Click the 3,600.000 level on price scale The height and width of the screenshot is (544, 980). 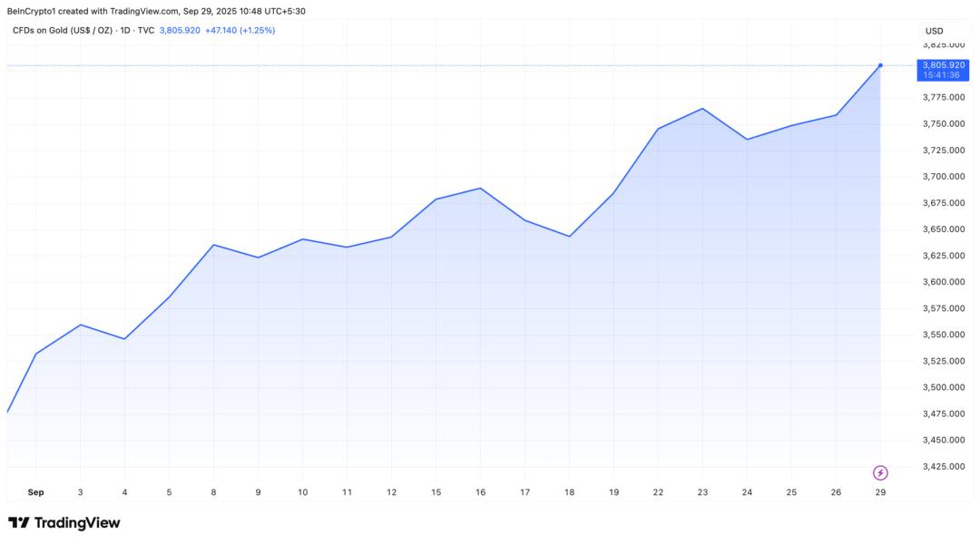point(944,282)
